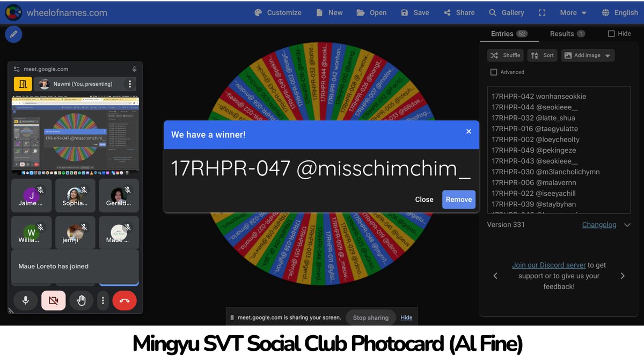Viewport: 644px width, 362px height.
Task: Toggle fullscreen mode icon
Action: [542, 12]
